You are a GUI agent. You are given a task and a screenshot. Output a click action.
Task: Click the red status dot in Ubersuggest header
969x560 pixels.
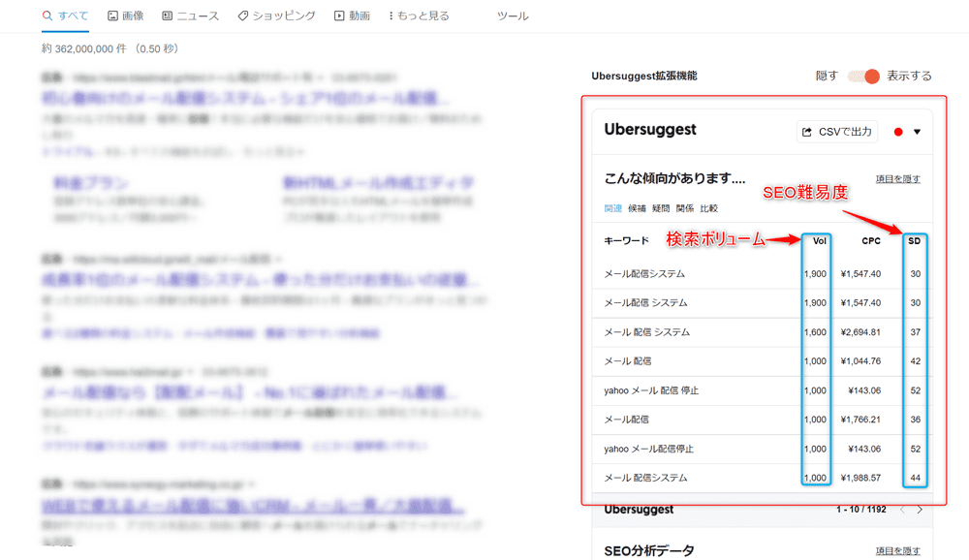click(897, 131)
